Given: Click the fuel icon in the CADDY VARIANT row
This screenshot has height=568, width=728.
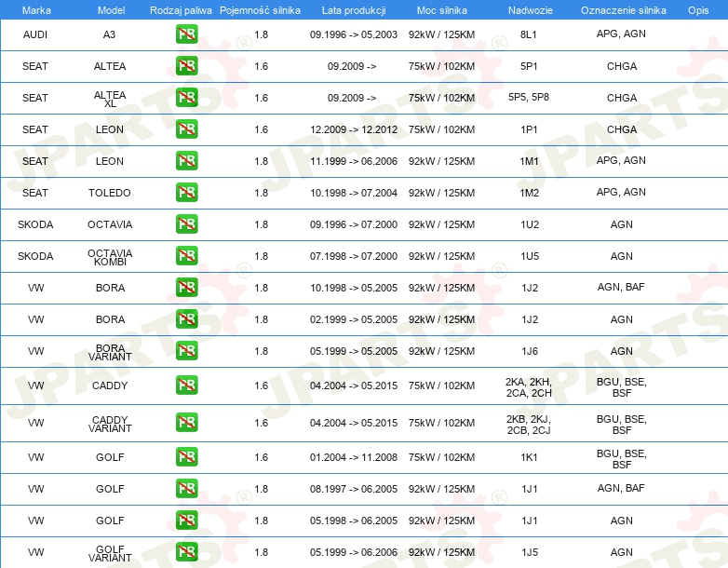Looking at the screenshot, I should pos(186,422).
